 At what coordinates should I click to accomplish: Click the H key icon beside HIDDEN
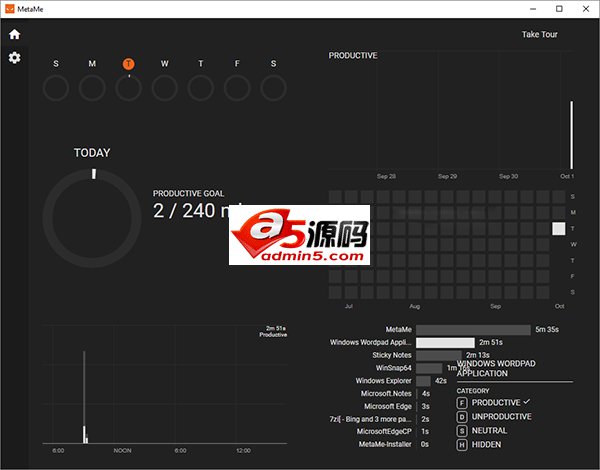[462, 445]
